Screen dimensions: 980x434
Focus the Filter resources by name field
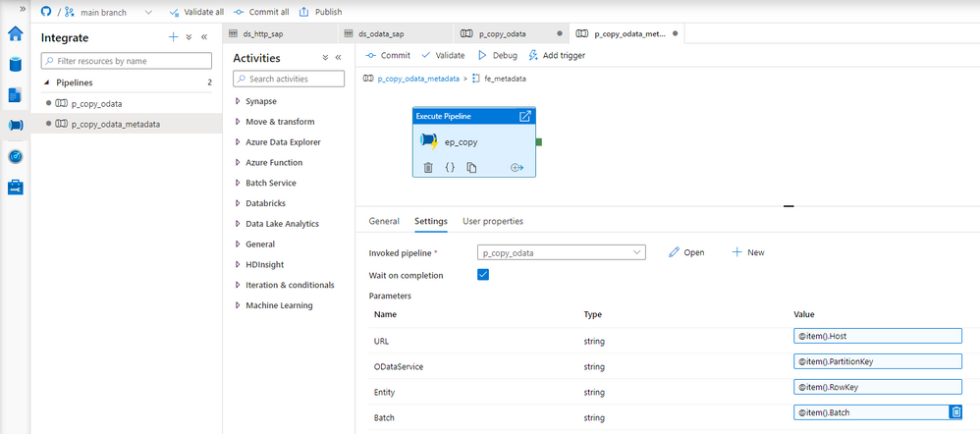click(x=127, y=61)
